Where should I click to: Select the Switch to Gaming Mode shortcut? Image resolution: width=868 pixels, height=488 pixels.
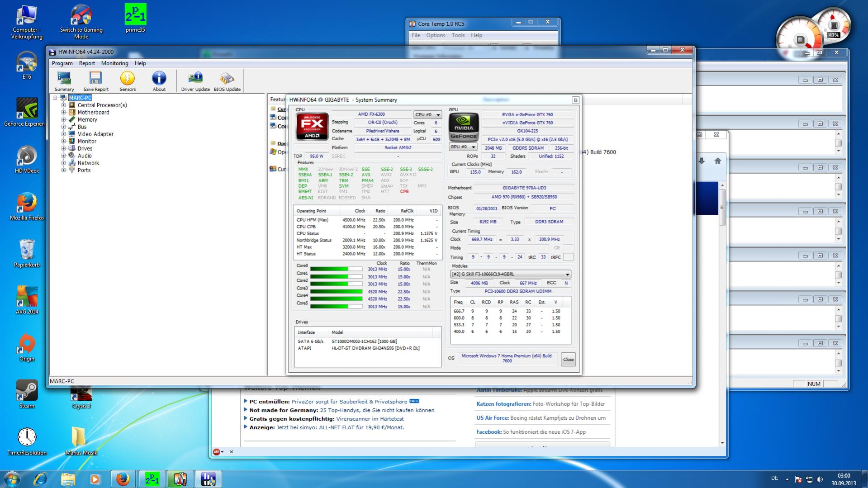click(81, 21)
